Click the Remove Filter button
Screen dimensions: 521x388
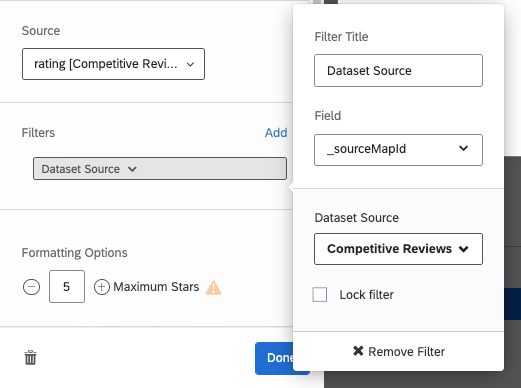tap(399, 351)
